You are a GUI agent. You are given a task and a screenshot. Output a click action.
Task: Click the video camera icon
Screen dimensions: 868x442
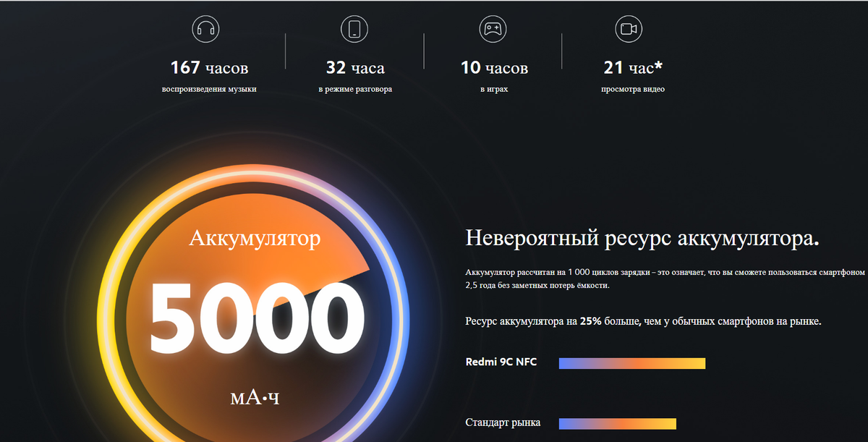tap(628, 29)
